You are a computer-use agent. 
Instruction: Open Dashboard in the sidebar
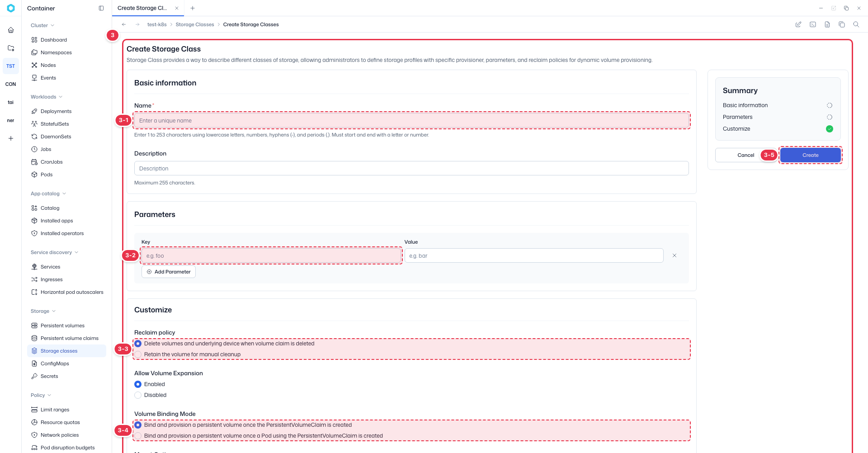point(54,40)
